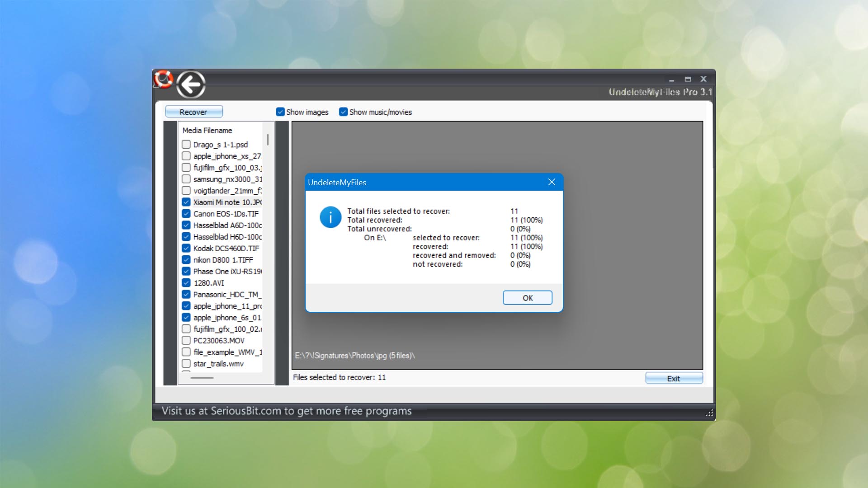Click the Media Filename column header
Image resolution: width=868 pixels, height=488 pixels.
[x=207, y=130]
